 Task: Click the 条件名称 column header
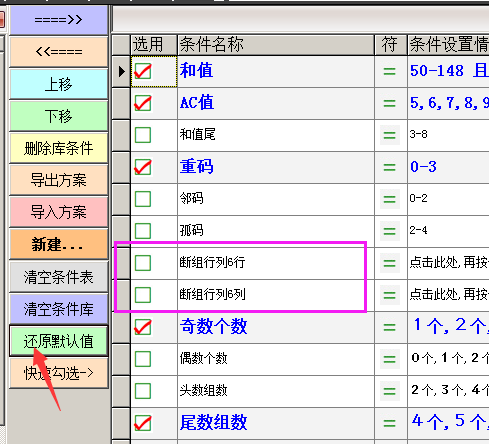pyautogui.click(x=276, y=45)
